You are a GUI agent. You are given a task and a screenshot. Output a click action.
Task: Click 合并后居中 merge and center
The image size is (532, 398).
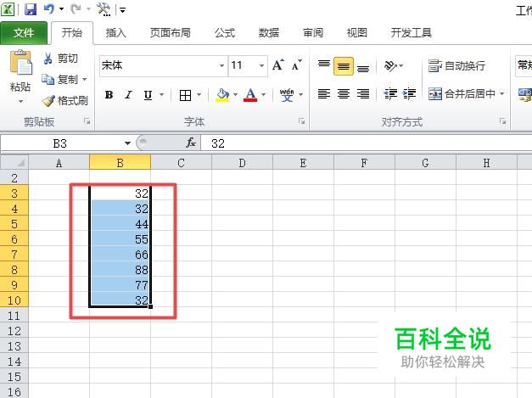pyautogui.click(x=462, y=93)
